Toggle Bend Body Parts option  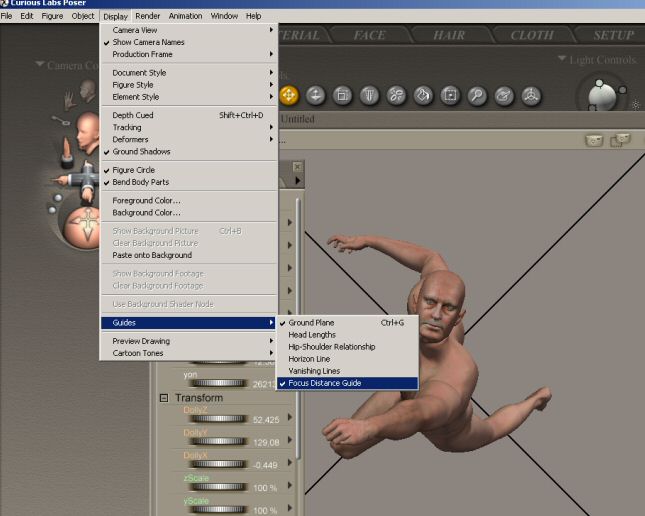[189, 182]
